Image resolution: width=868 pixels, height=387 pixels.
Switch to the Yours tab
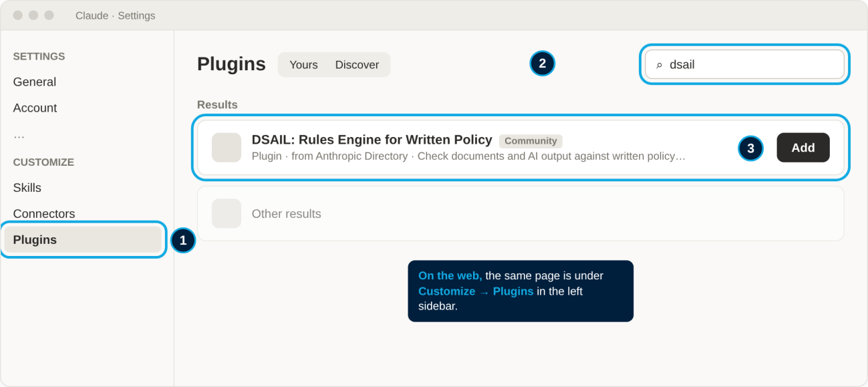click(x=303, y=65)
